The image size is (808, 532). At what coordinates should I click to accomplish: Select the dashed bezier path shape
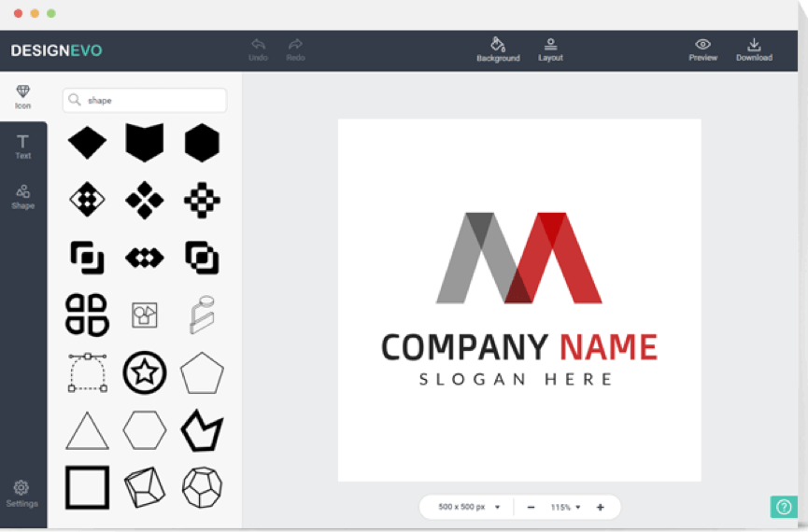(88, 372)
